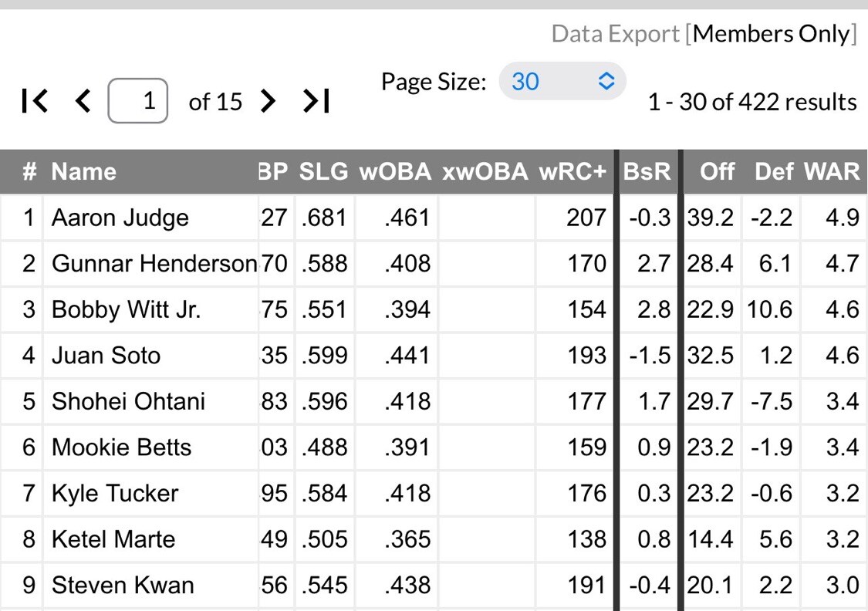Open Steven Kwan's player page
Image resolution: width=868 pixels, height=611 pixels.
tap(122, 585)
